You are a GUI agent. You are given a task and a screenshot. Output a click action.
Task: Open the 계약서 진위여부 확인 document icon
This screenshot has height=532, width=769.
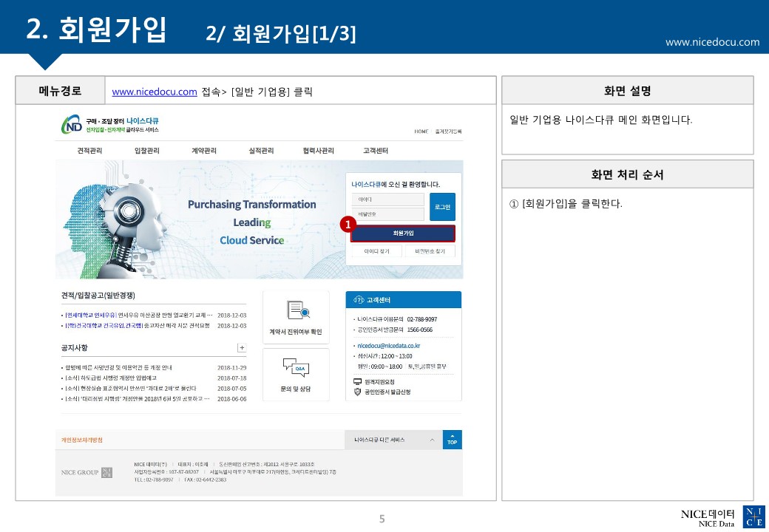click(298, 310)
